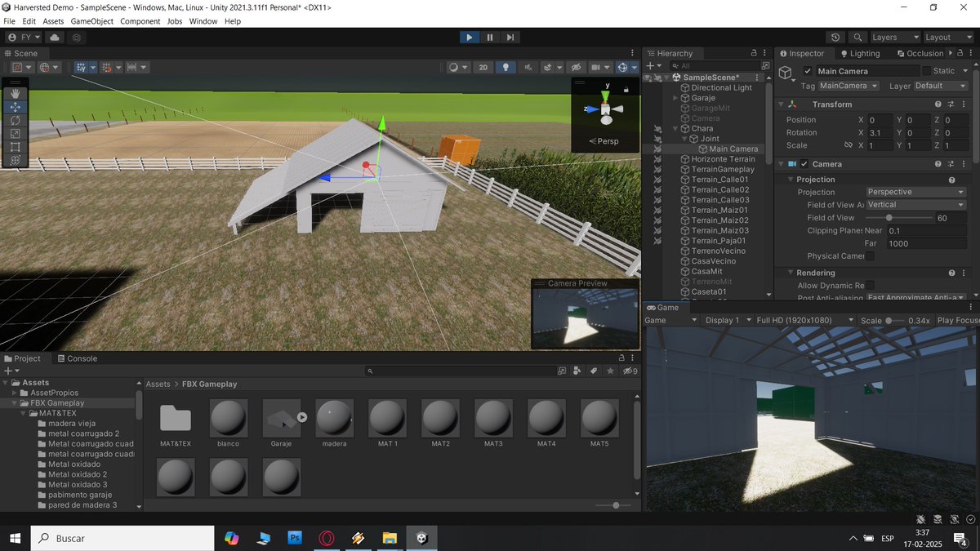
Task: Collapse Chara in Hierarchy
Action: click(675, 128)
